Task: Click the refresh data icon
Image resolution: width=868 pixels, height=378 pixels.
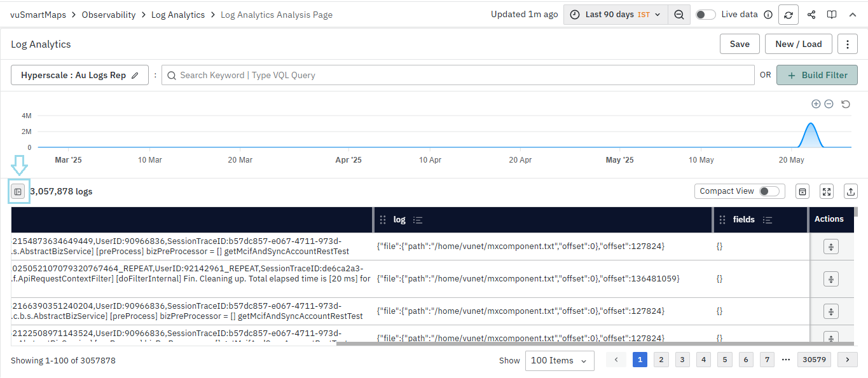Action: pyautogui.click(x=789, y=15)
